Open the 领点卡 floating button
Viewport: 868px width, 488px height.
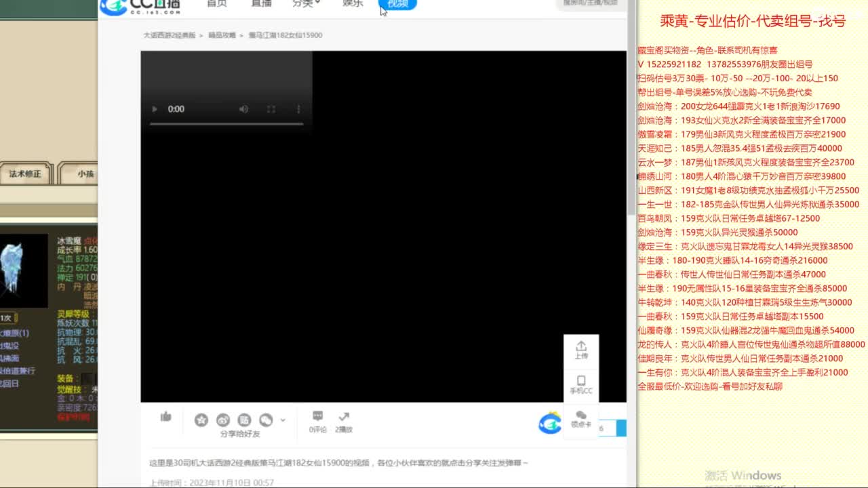pos(581,419)
